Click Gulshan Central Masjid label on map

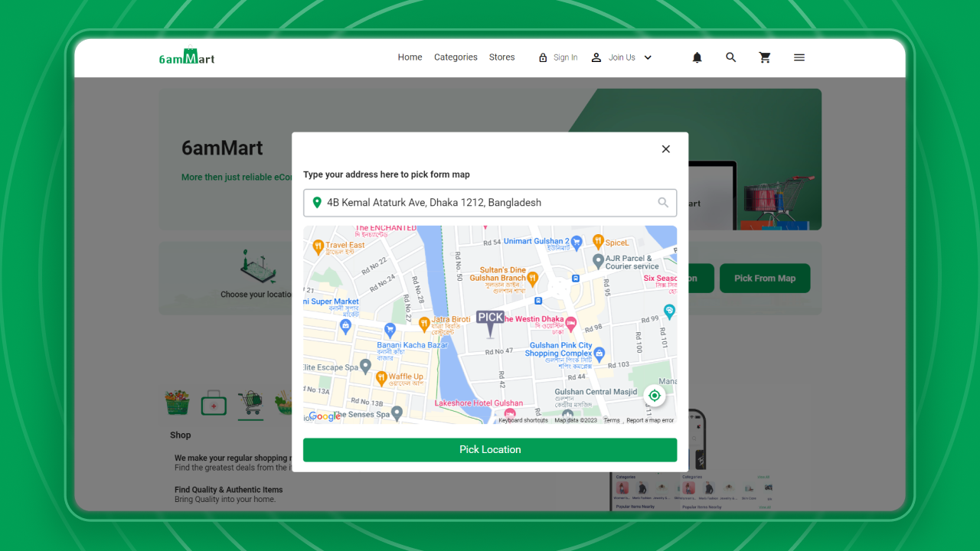(x=596, y=392)
